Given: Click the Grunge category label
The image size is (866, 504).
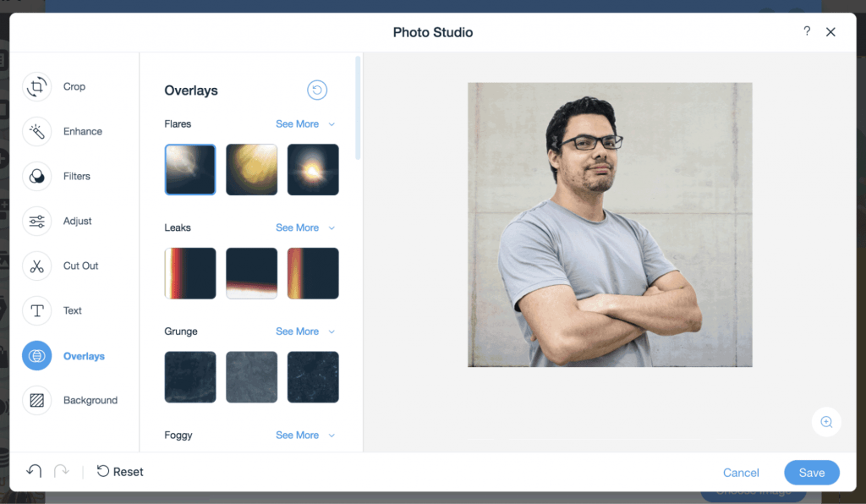Looking at the screenshot, I should pos(181,331).
